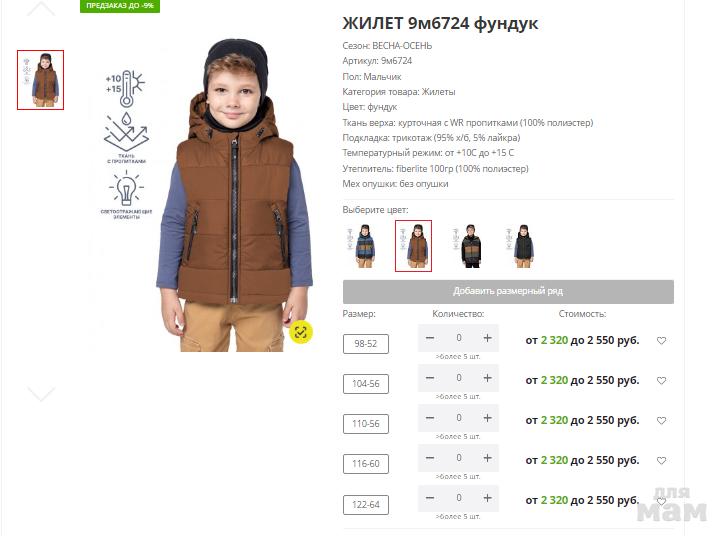
Task: Select size 98-52 box
Action: 366,344
